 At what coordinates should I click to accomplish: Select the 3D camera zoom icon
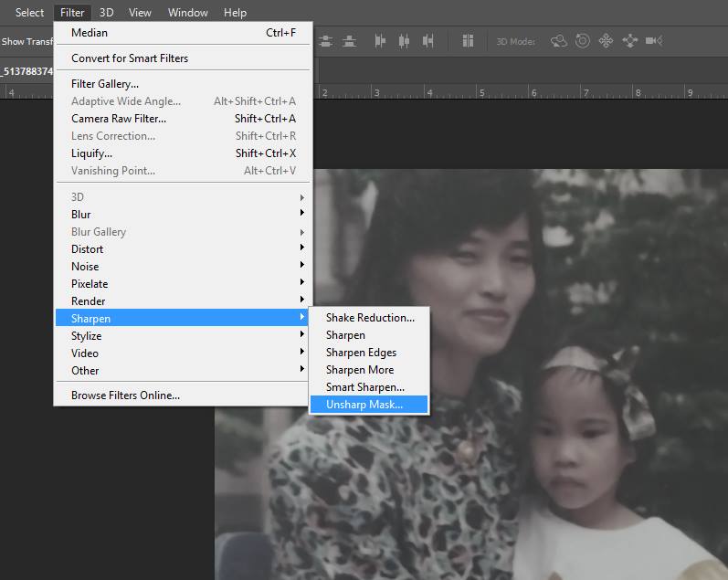click(x=653, y=41)
